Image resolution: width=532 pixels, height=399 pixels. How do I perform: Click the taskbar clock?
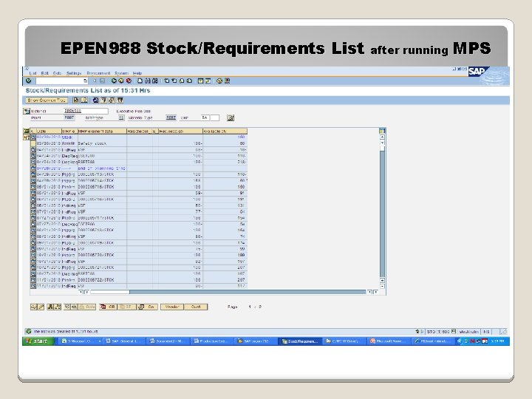click(x=497, y=341)
